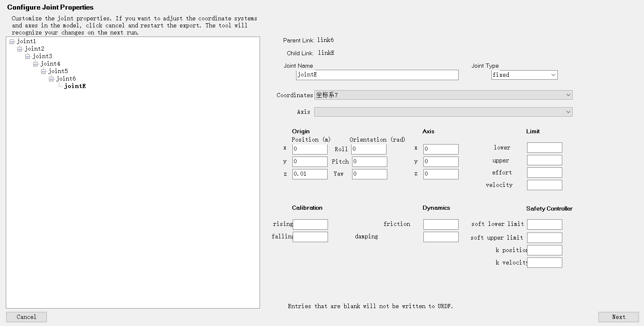The width and height of the screenshot is (644, 326).
Task: Open the Joint Type dropdown
Action: tap(525, 75)
